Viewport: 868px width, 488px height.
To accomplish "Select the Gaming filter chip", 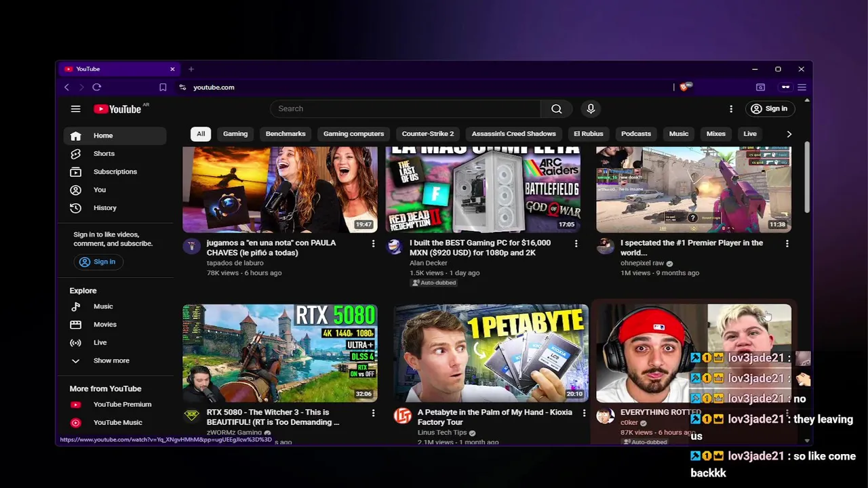I will point(235,134).
